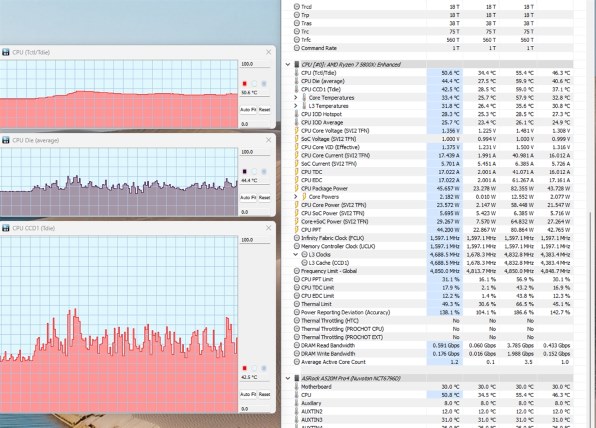Click the circle icon of Command Rate row
This screenshot has height=428, width=596.
coord(297,48)
